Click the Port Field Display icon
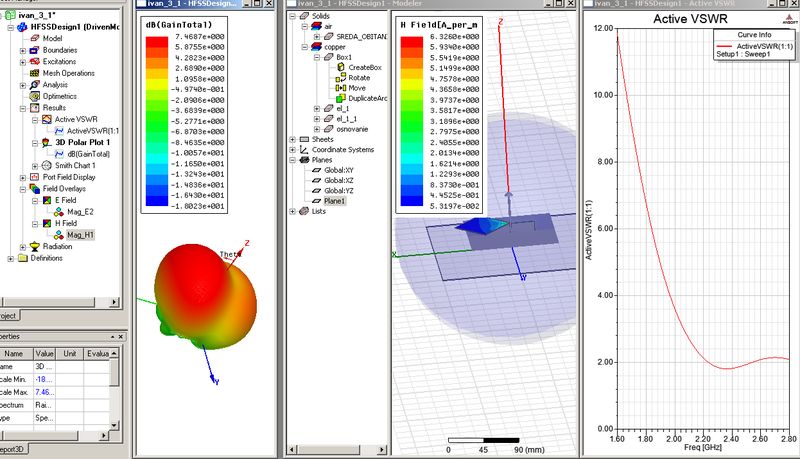This screenshot has width=800, height=459. 35,177
